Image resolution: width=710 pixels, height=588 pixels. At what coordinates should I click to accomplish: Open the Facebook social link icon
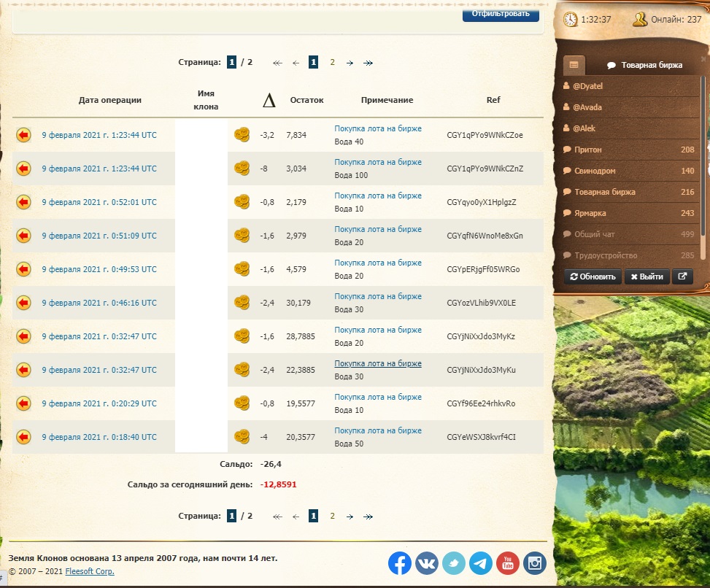pos(399,562)
